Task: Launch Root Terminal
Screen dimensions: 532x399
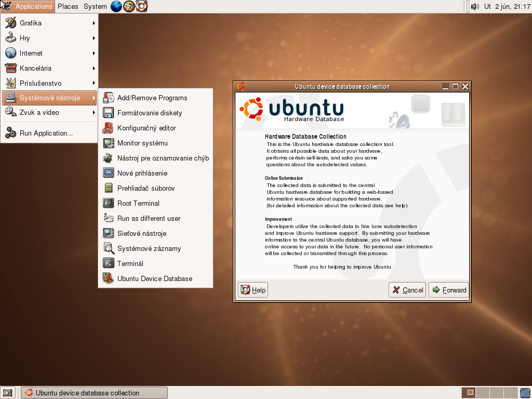Action: 155,203
